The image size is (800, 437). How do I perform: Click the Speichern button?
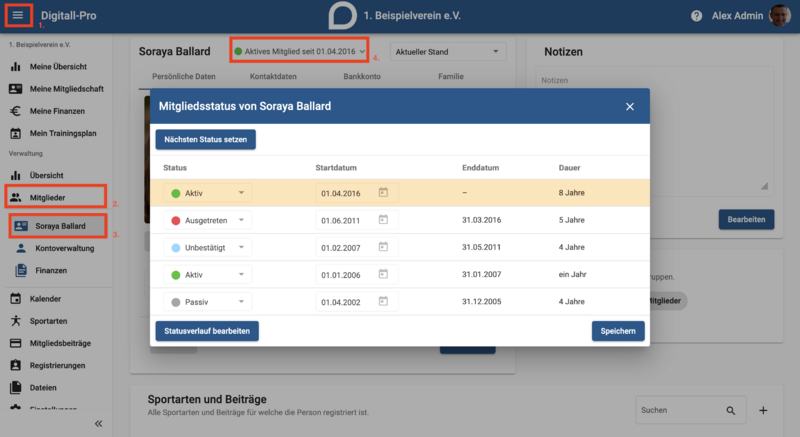(x=618, y=331)
